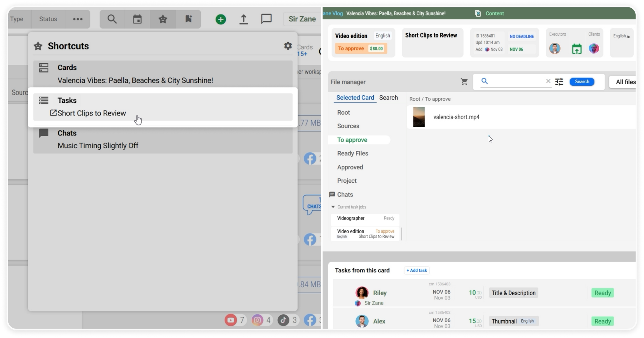This screenshot has height=338, width=644.
Task: Click the star shortcuts toolbar icon
Action: (x=163, y=19)
